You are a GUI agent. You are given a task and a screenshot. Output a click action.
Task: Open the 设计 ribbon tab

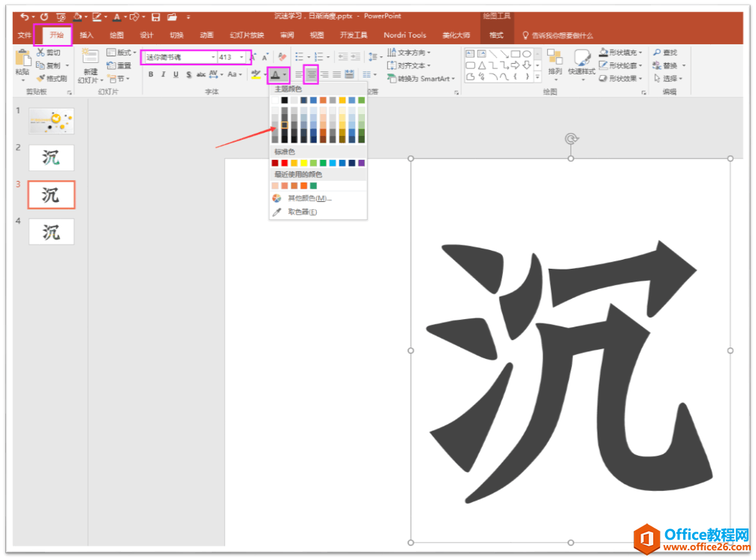pos(147,35)
